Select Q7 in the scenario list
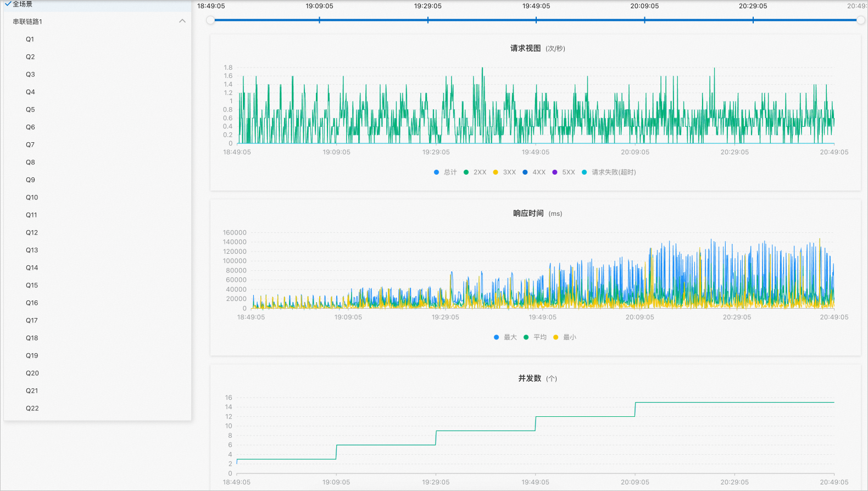Screen dimensions: 868x491 click(97, 144)
